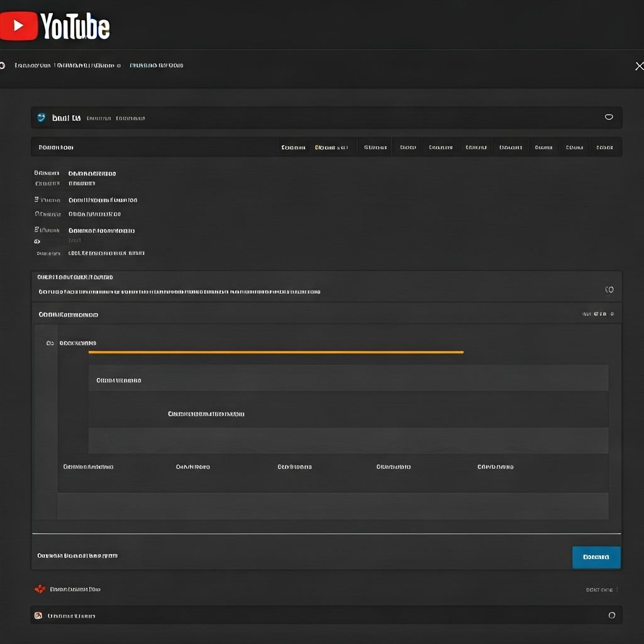Click the red round icon in the bottom bar

38,616
